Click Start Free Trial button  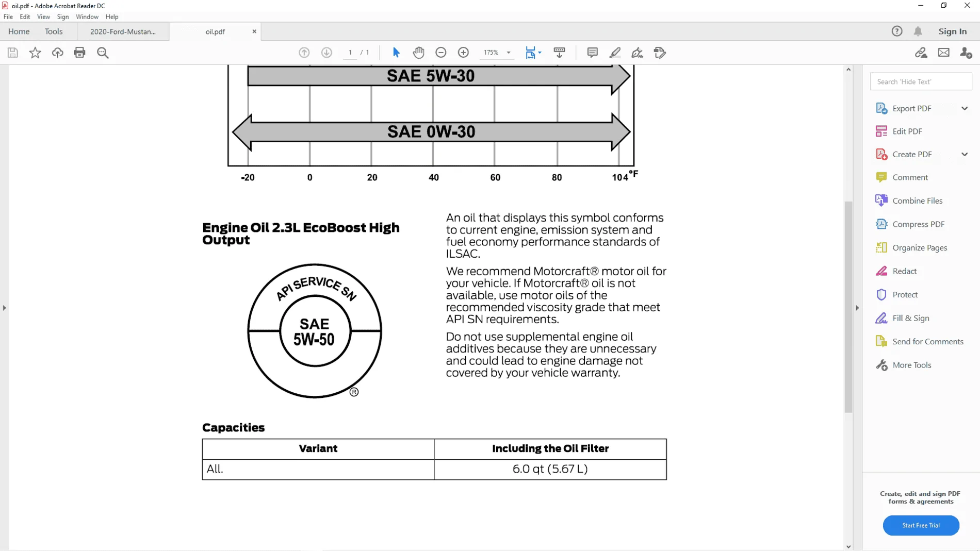[921, 525]
